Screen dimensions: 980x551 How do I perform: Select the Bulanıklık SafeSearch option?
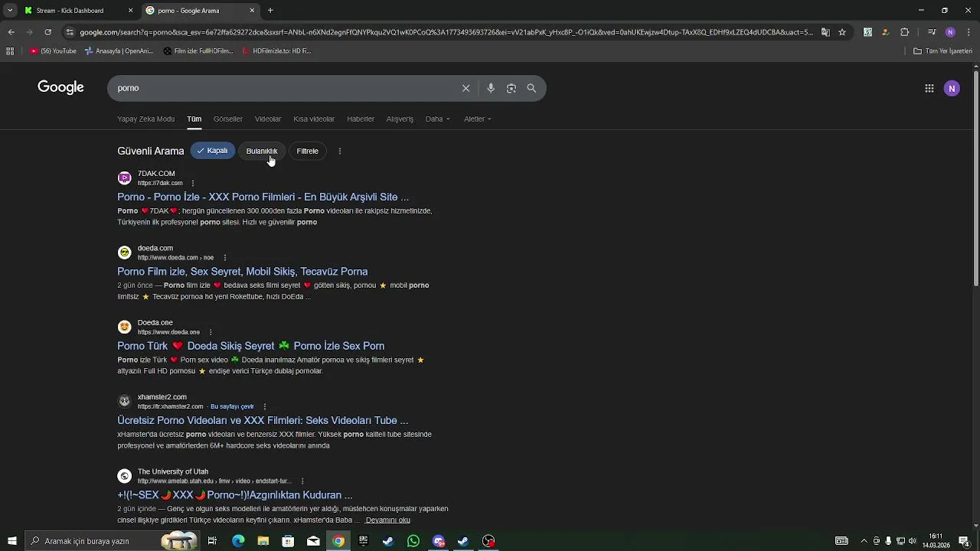click(x=262, y=151)
